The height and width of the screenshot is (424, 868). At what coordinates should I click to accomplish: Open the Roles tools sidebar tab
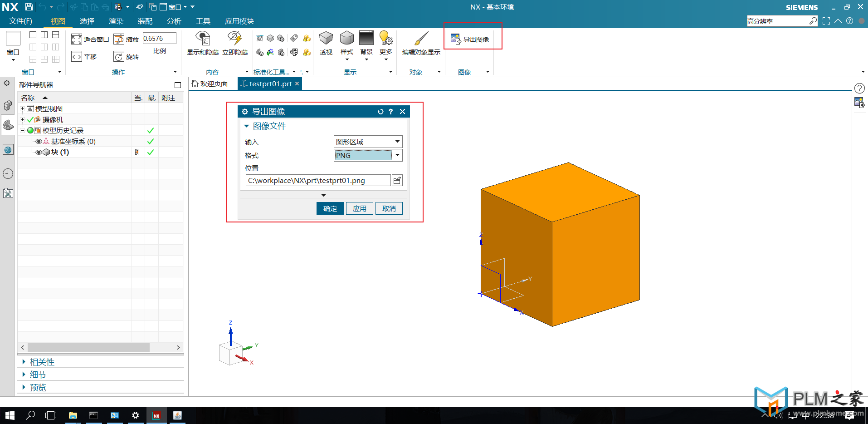coord(8,193)
